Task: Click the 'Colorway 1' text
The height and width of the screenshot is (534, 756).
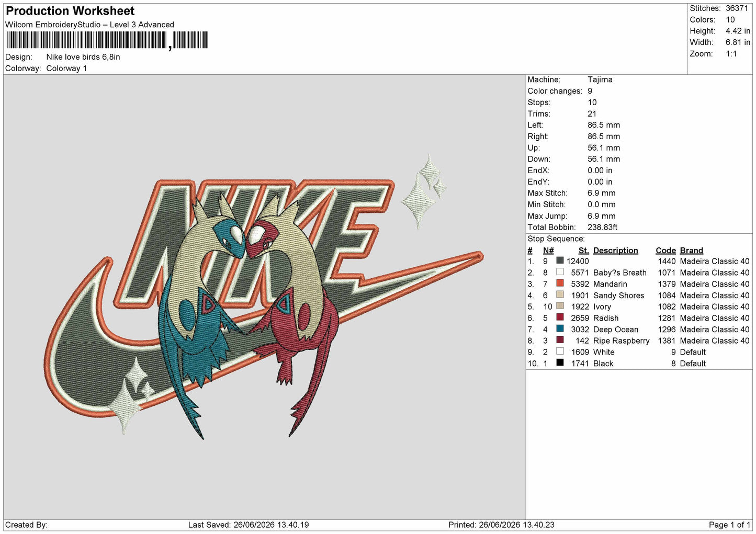Action: click(x=66, y=69)
